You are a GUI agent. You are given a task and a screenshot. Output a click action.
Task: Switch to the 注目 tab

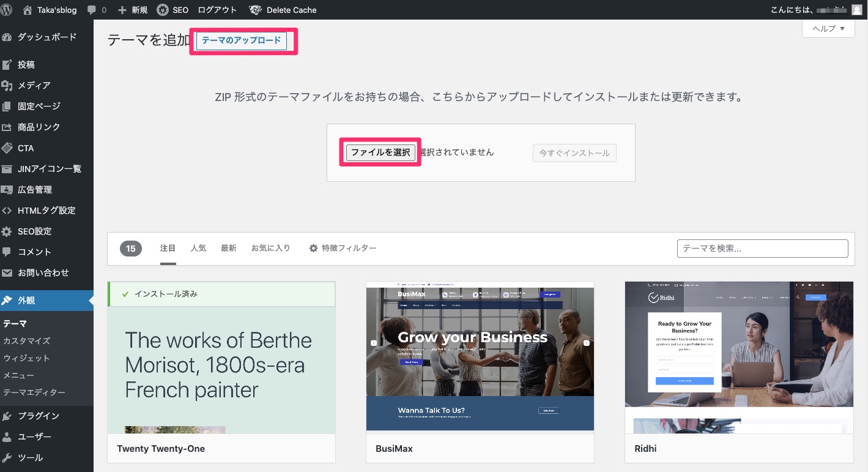(x=168, y=248)
